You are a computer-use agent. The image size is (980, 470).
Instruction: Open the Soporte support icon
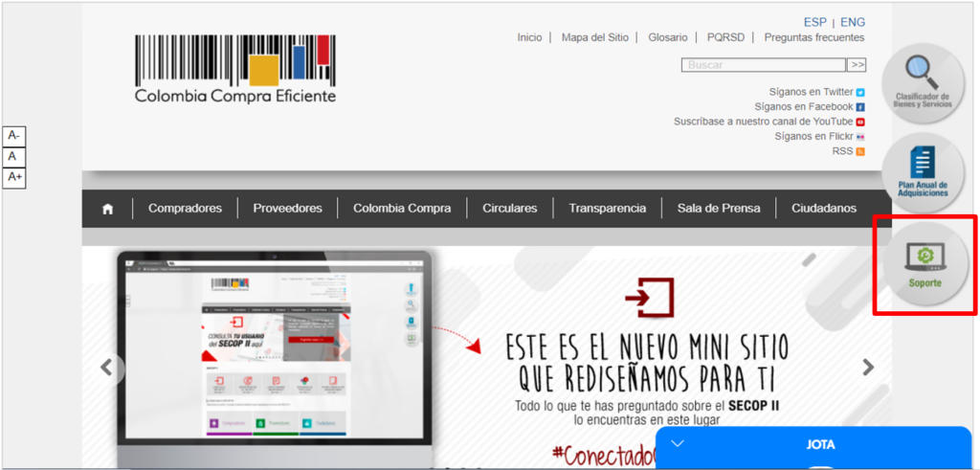[925, 264]
